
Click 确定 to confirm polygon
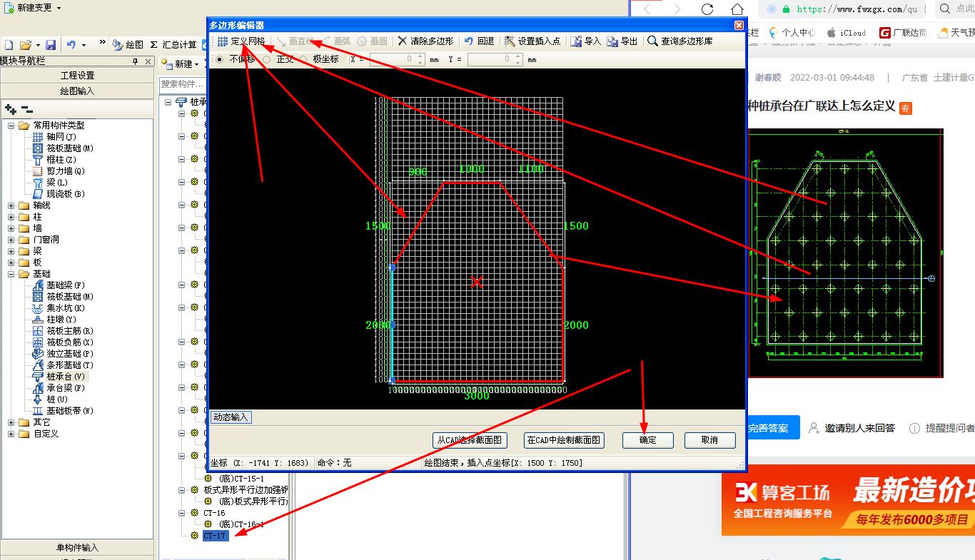(648, 440)
